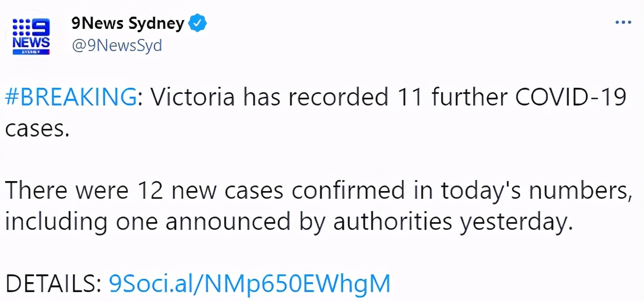644x301 pixels.
Task: Click the word Victoria in the tweet
Action: (x=191, y=98)
